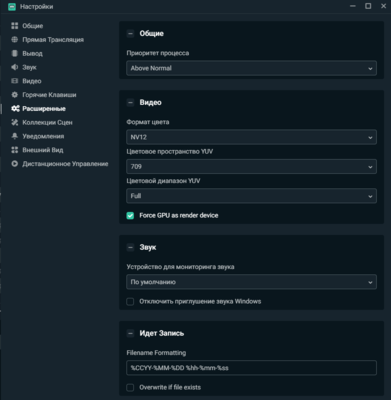The height and width of the screenshot is (400, 391).
Task: Click the Filename Formatting input field
Action: click(252, 368)
